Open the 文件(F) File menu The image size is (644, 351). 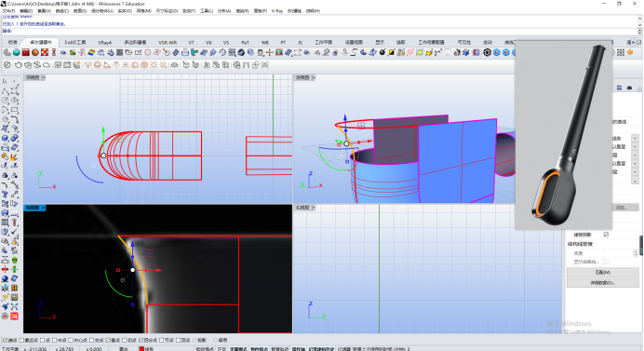pos(8,10)
